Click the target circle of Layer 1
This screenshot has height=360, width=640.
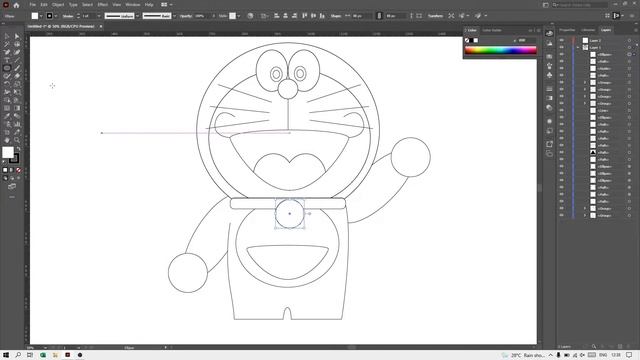point(629,47)
